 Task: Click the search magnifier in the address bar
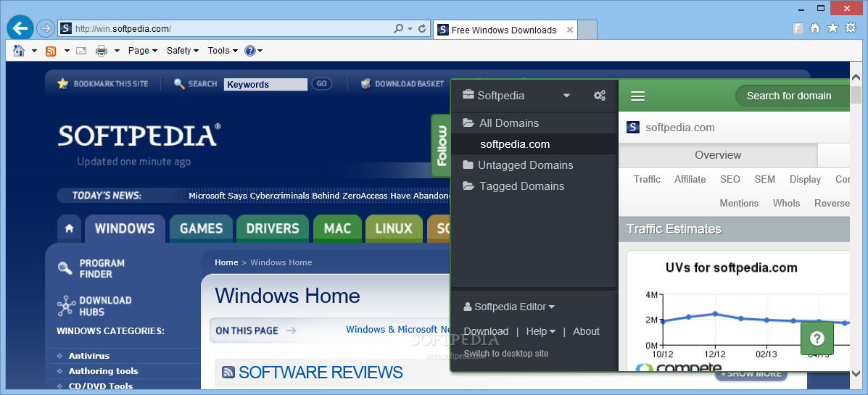point(399,29)
